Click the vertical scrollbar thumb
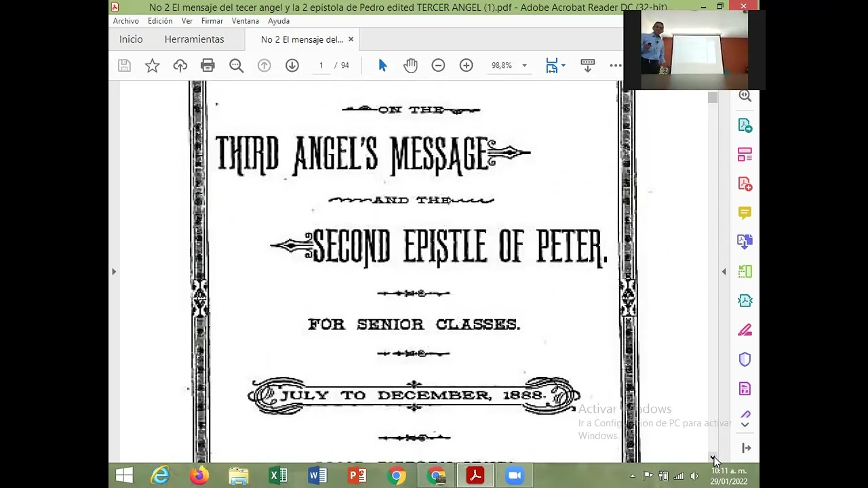The width and height of the screenshot is (868, 488). (712, 98)
